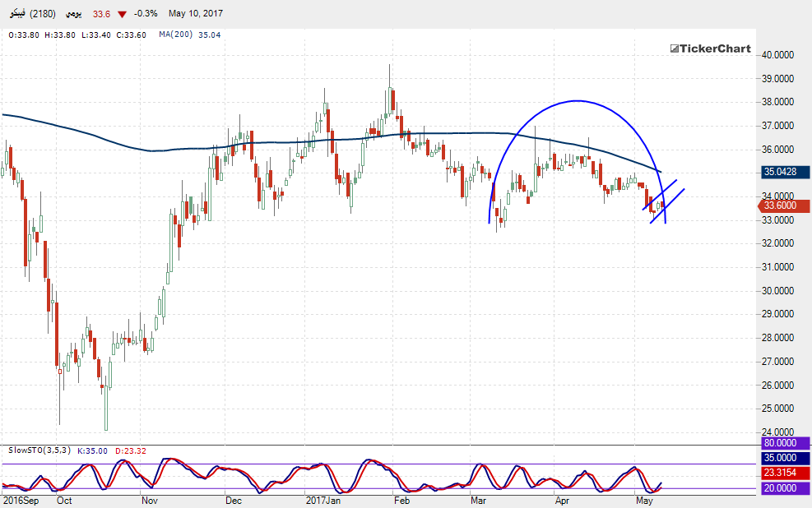The height and width of the screenshot is (508, 812).
Task: Click the 2180 symbol code in header
Action: point(44,14)
